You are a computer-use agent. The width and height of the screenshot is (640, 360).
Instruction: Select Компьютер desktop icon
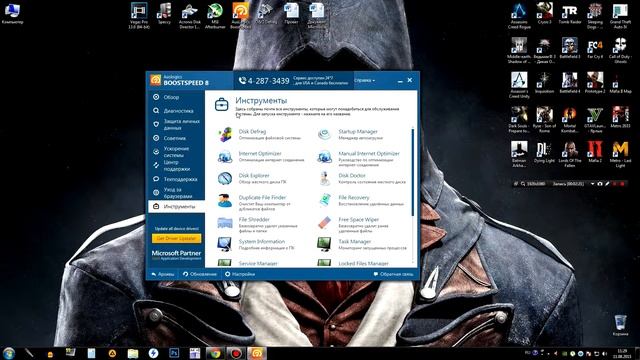point(12,13)
